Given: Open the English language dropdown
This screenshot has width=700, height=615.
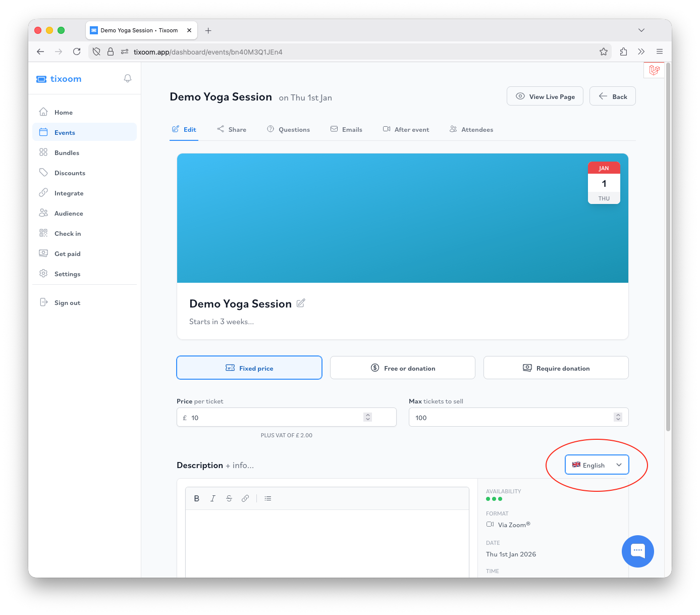Looking at the screenshot, I should (x=597, y=465).
